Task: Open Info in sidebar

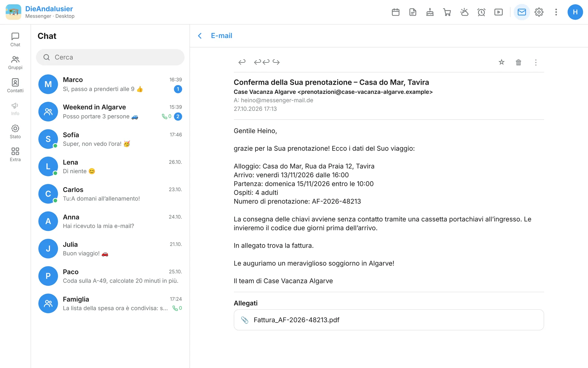Action: [x=15, y=109]
